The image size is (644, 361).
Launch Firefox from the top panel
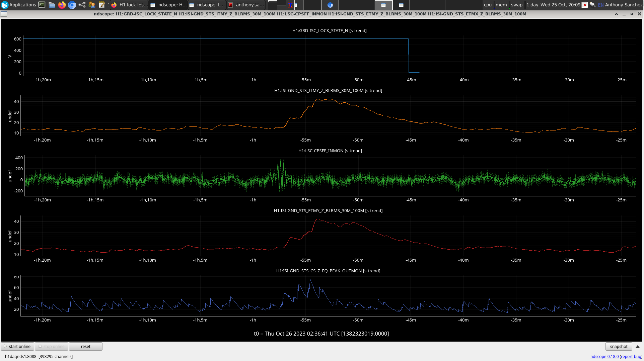tap(62, 5)
